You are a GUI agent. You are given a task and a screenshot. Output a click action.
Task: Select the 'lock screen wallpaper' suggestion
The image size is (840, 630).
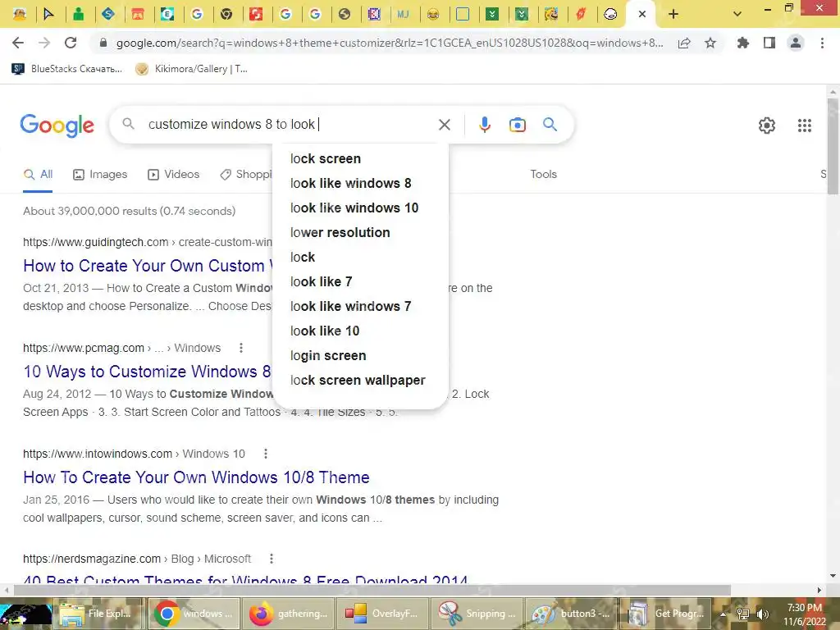click(x=360, y=381)
